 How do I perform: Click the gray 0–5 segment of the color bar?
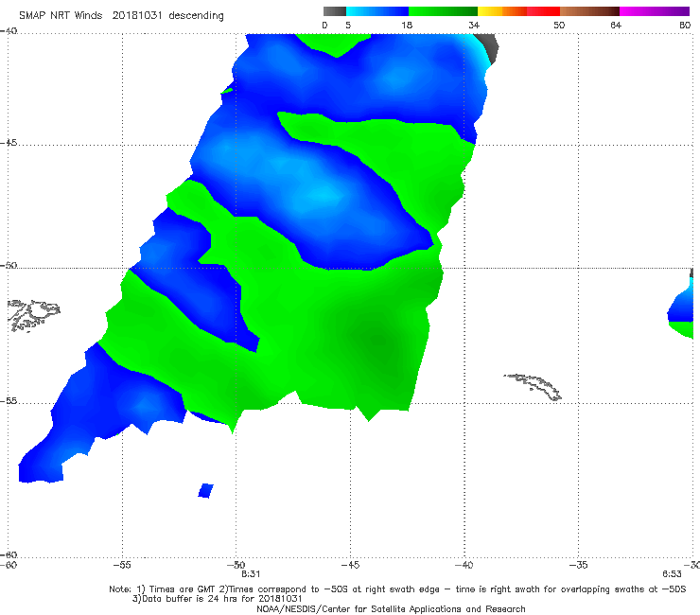(x=334, y=11)
